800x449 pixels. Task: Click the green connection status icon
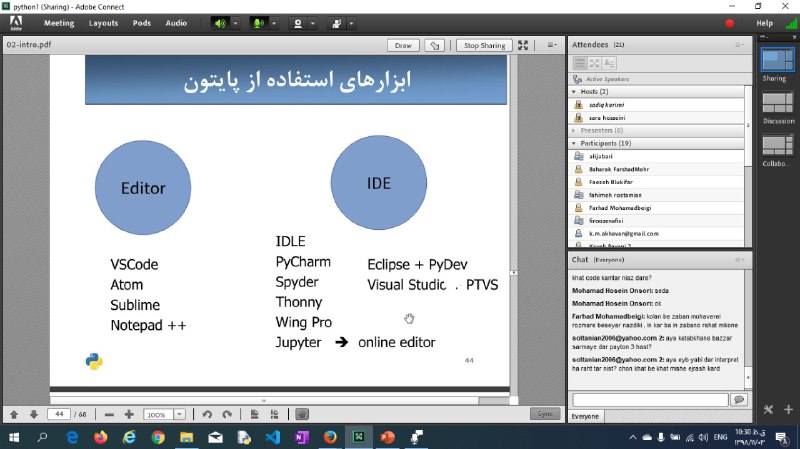coord(791,23)
